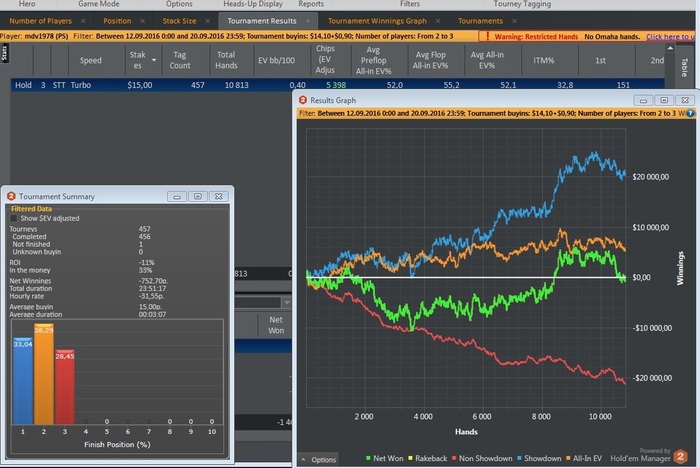700x468 pixels.
Task: Switch to the Position tab
Action: (x=117, y=21)
